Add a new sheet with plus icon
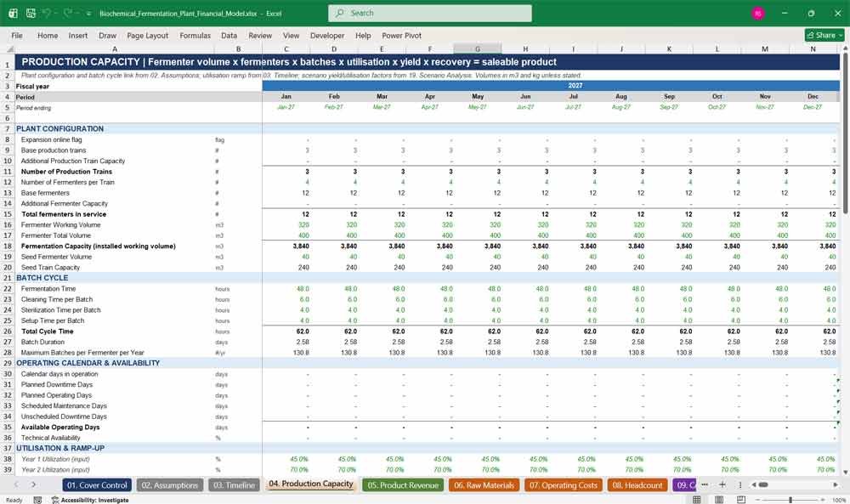Screen dimensions: 850x504 [x=722, y=484]
